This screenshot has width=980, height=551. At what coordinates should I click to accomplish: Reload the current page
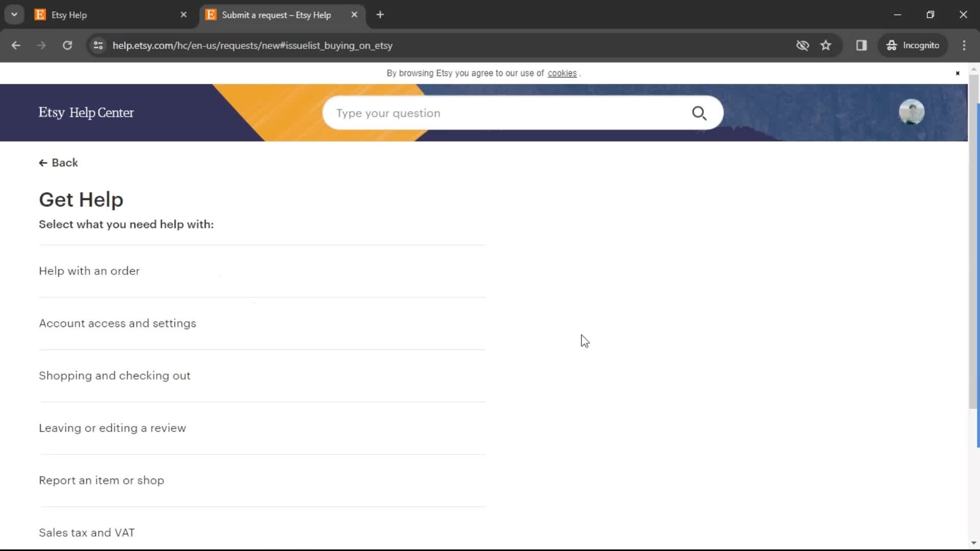67,45
